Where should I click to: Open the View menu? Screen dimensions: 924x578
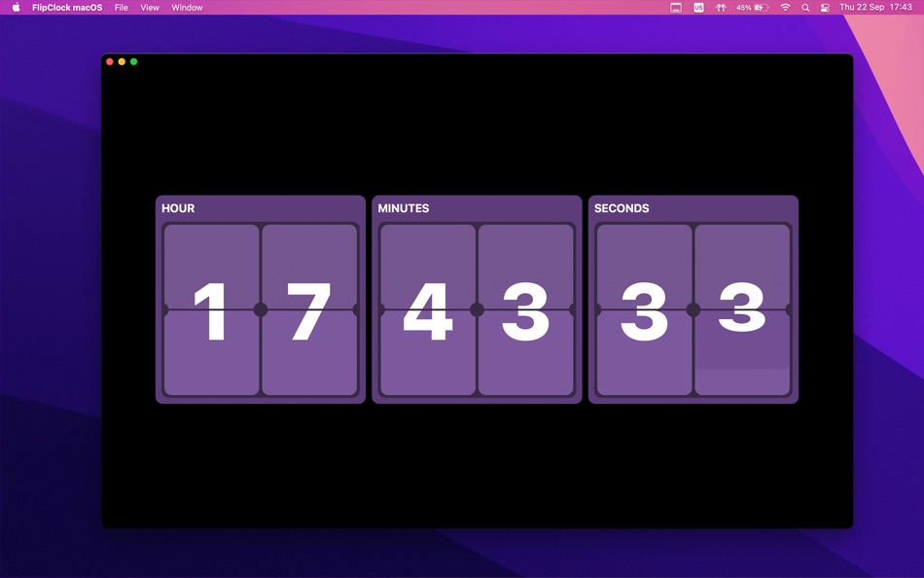150,7
